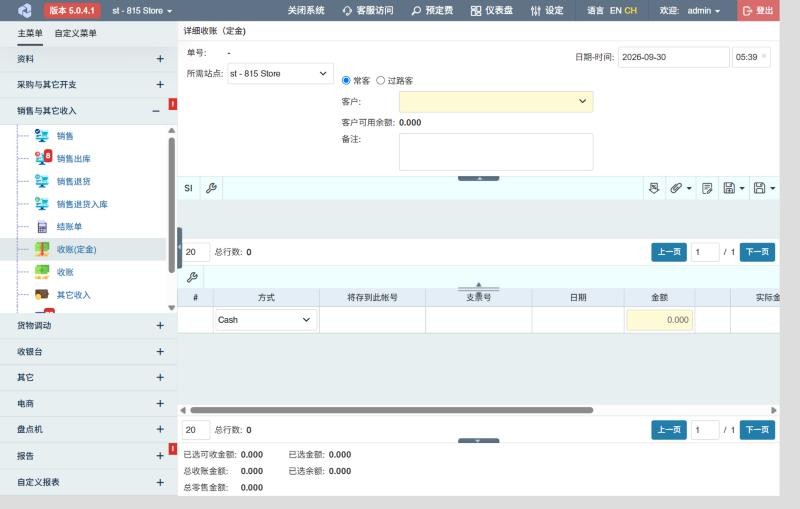Open the Cash payment method dropdown

[x=265, y=320]
